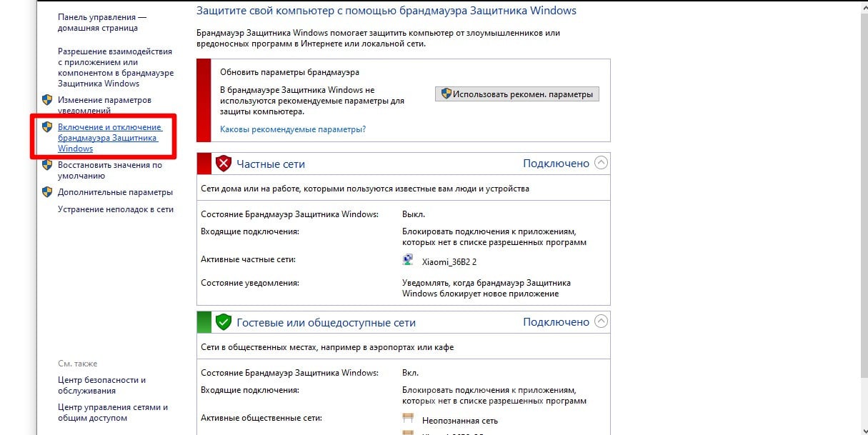Open Разрешение взаимодействия с приложением link
This screenshot has height=435, width=868.
[x=116, y=67]
